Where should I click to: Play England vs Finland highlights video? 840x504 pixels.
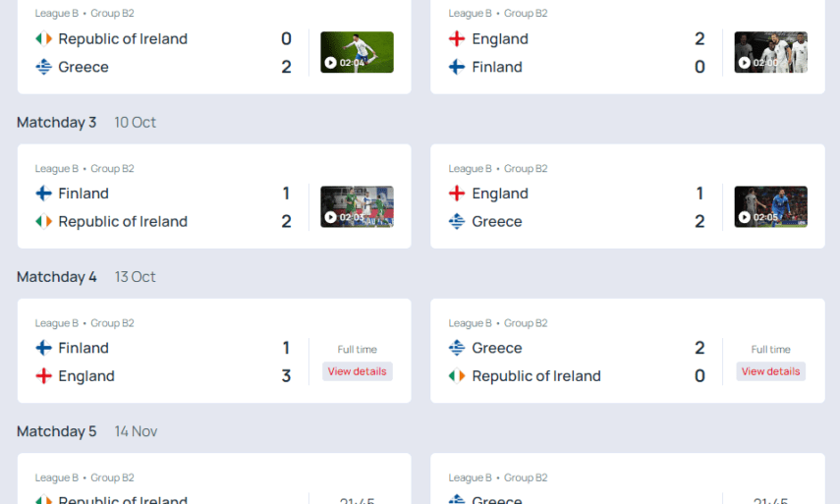pos(770,52)
